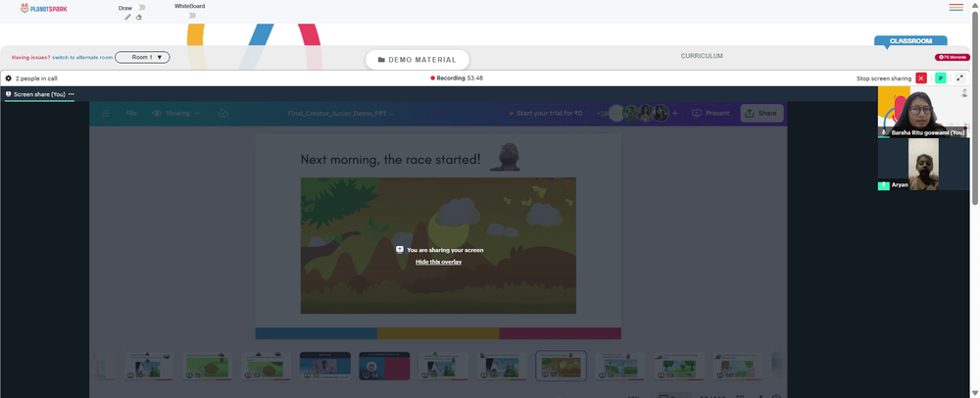This screenshot has width=980, height=398.
Task: Open the Room 1 dropdown
Action: pyautogui.click(x=142, y=58)
